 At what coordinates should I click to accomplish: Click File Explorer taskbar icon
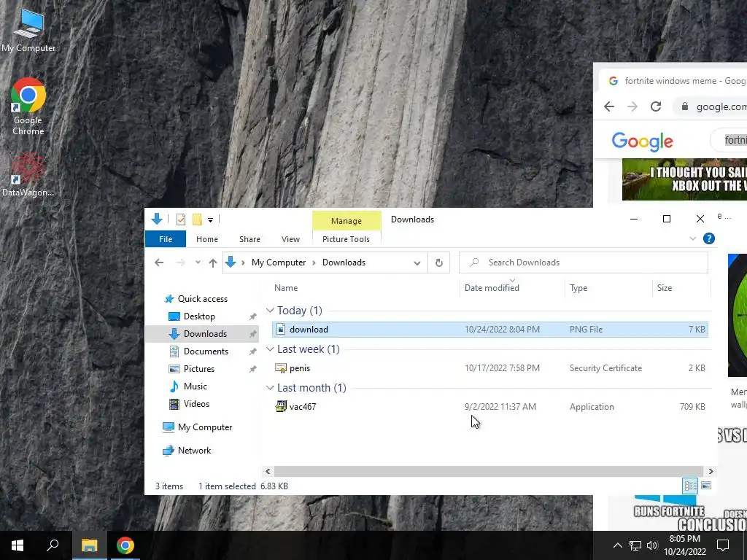(x=89, y=545)
